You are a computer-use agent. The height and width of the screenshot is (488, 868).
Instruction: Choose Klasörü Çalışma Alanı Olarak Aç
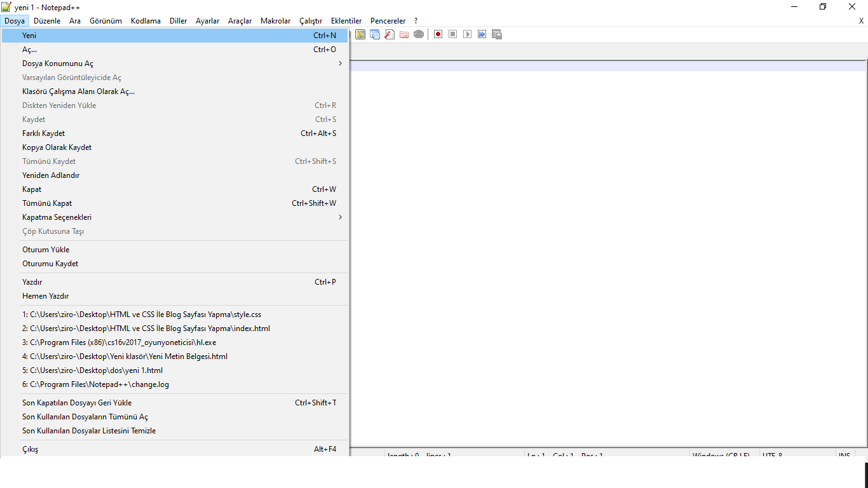175,91
